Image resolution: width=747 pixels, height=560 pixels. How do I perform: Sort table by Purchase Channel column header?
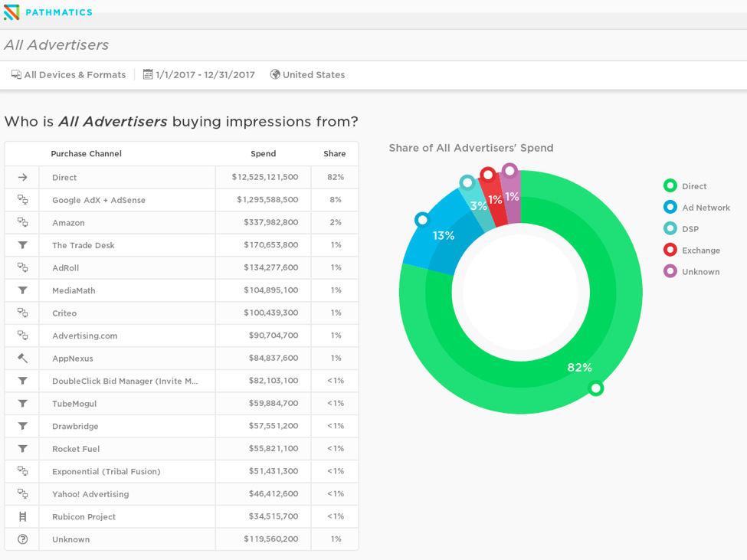click(x=86, y=154)
